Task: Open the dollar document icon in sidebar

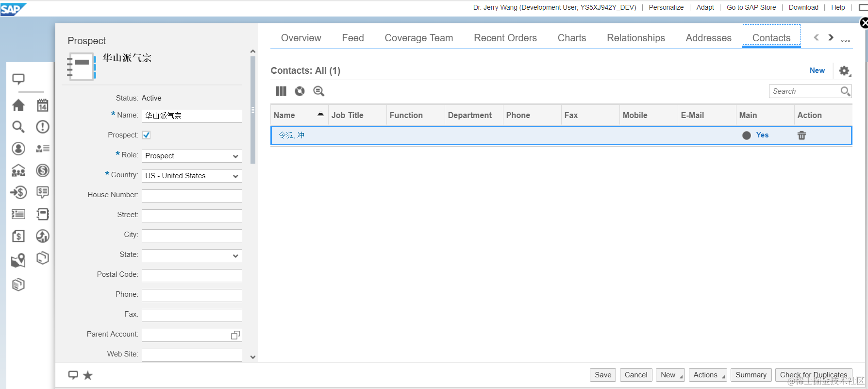Action: point(18,236)
